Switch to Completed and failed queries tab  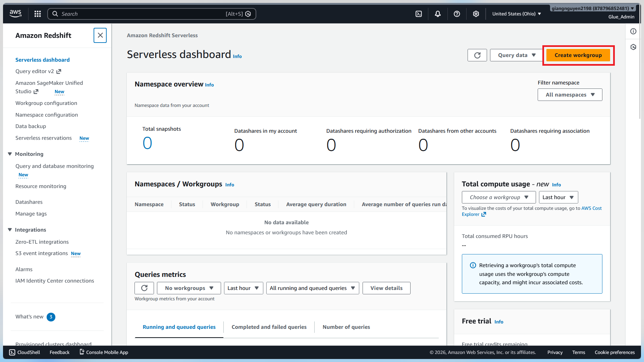269,327
